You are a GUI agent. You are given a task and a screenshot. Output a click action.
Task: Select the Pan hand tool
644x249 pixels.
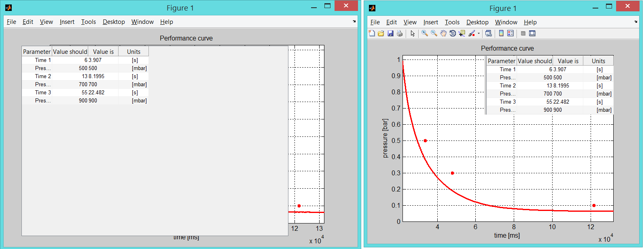(x=443, y=34)
